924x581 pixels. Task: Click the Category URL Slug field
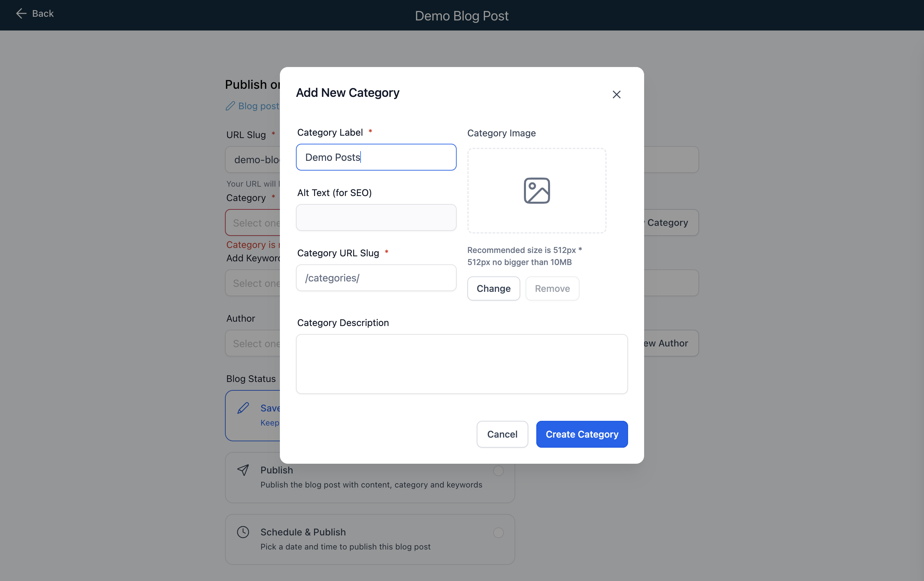(x=376, y=278)
